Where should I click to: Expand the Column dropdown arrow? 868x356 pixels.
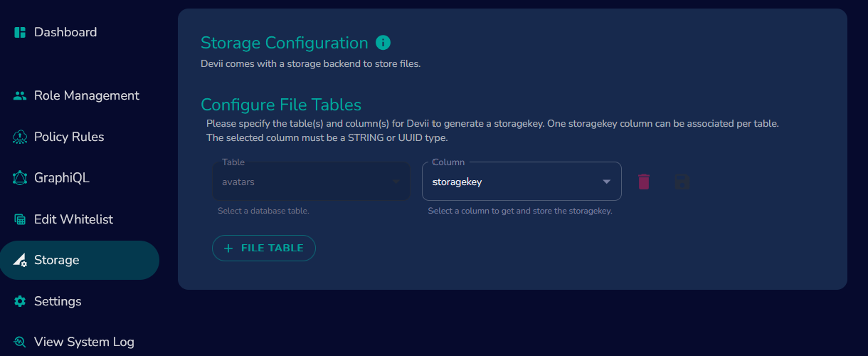click(607, 182)
